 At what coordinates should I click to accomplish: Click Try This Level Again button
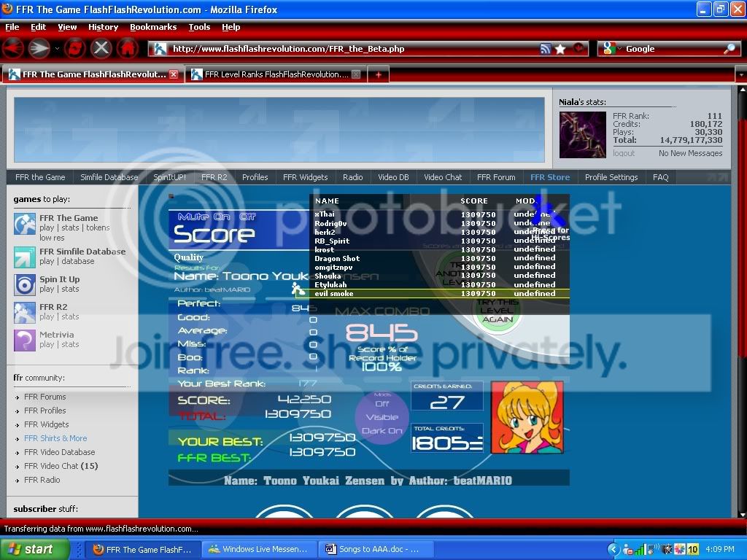click(x=498, y=310)
